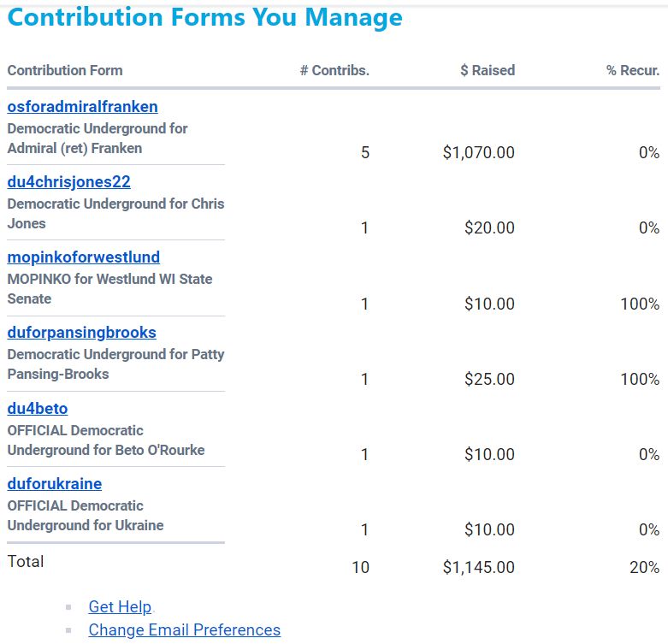Screen dimensions: 668x644
Task: Click the $20.00 amount for du4chrisjones22
Action: click(489, 228)
